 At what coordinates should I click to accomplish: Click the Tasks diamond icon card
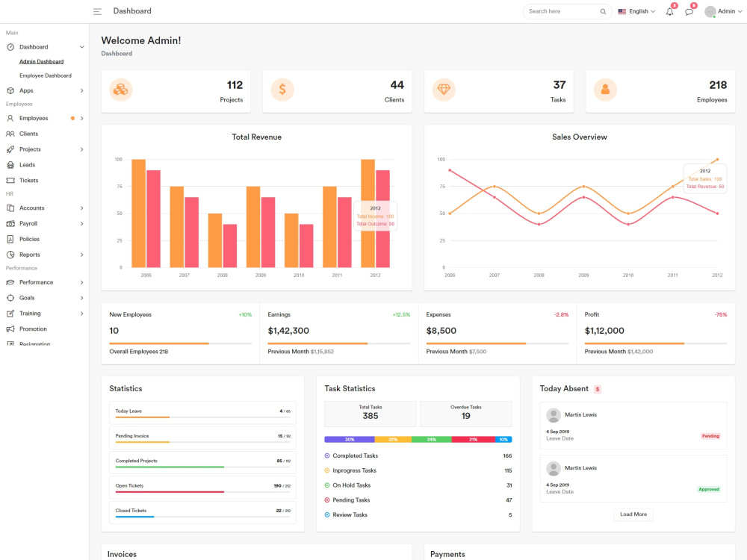444,90
